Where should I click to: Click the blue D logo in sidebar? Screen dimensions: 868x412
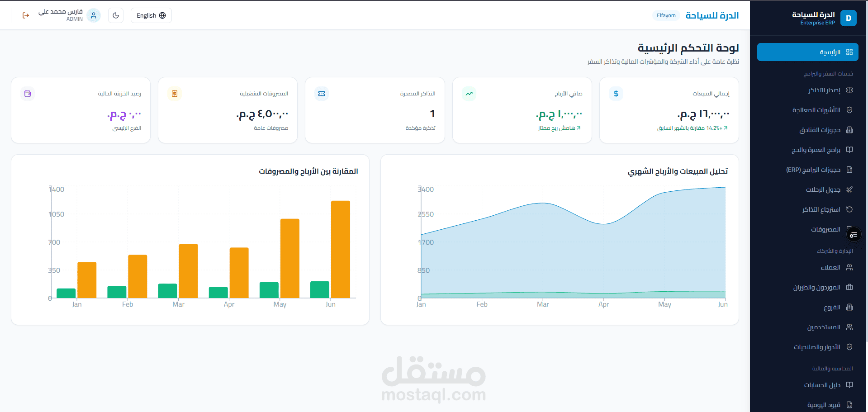[x=848, y=18]
